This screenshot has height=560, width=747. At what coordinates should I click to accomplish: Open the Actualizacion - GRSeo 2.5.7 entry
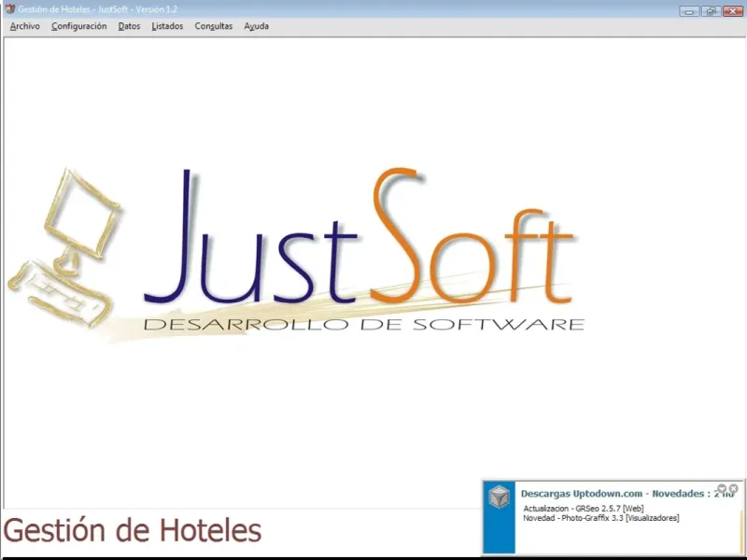[583, 509]
